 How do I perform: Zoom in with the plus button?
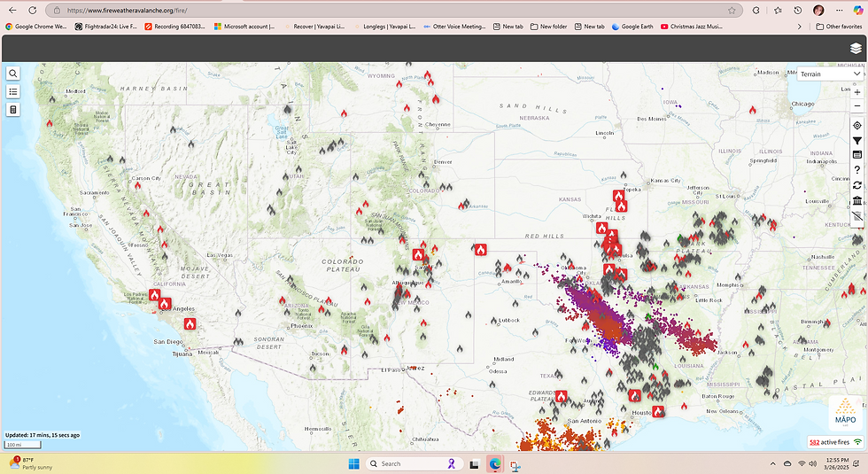pos(857,92)
